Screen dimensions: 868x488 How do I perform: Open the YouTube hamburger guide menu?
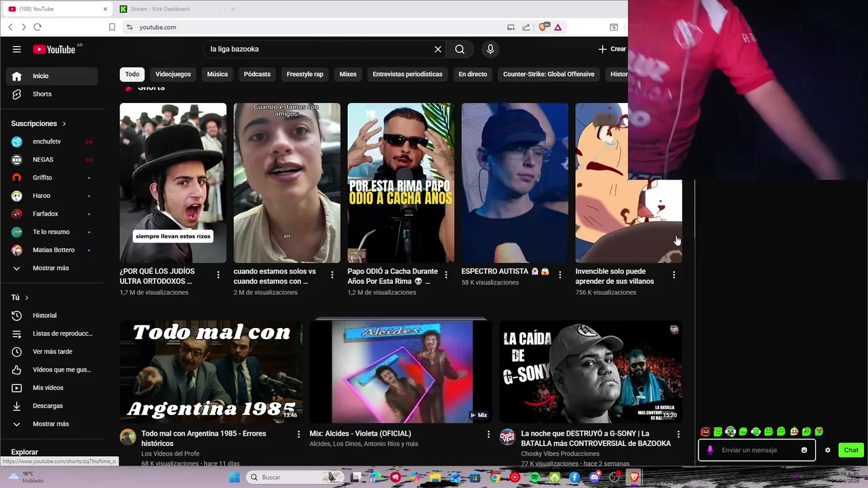coord(16,49)
